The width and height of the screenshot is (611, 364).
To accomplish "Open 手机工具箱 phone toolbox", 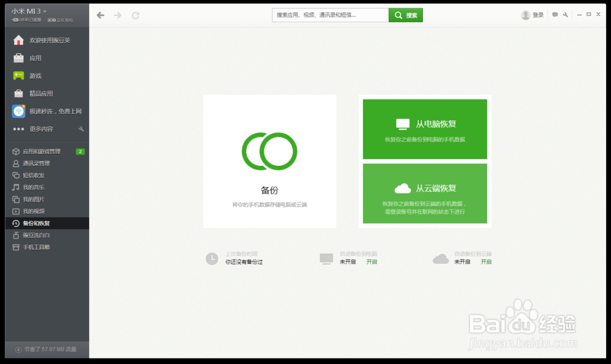I will (47, 247).
